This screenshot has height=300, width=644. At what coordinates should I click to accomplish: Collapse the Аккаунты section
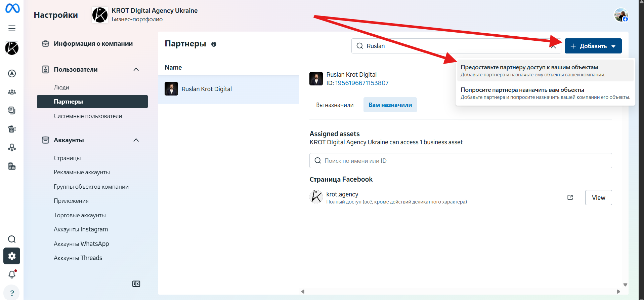click(136, 140)
